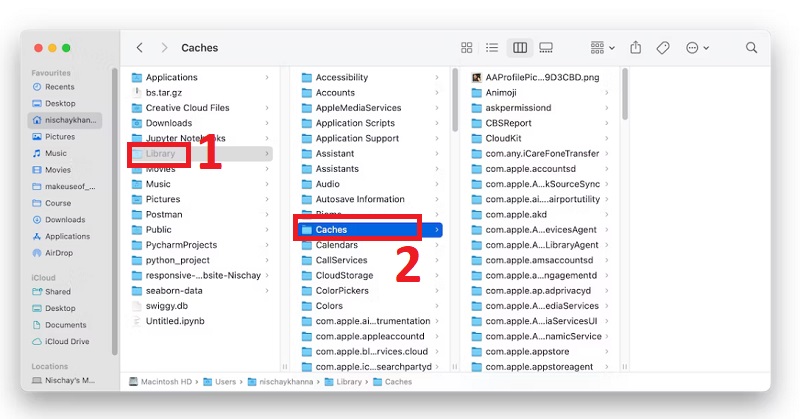
Task: Switch to list view
Action: point(492,48)
